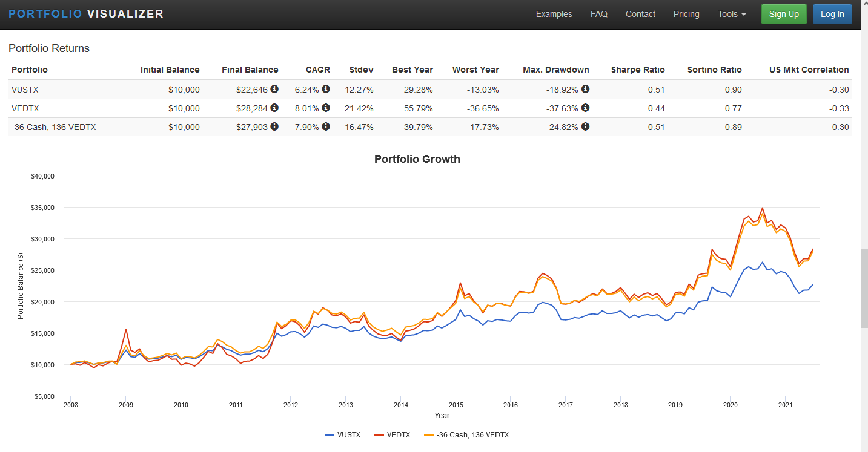Click the Sharpe Ratio column header
Screen dimensions: 868x452
click(638, 70)
